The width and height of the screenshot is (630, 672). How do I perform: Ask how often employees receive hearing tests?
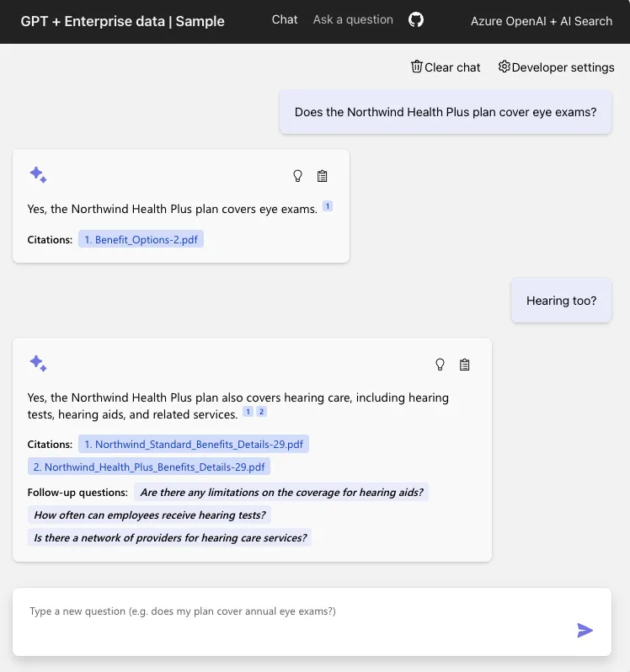(150, 515)
